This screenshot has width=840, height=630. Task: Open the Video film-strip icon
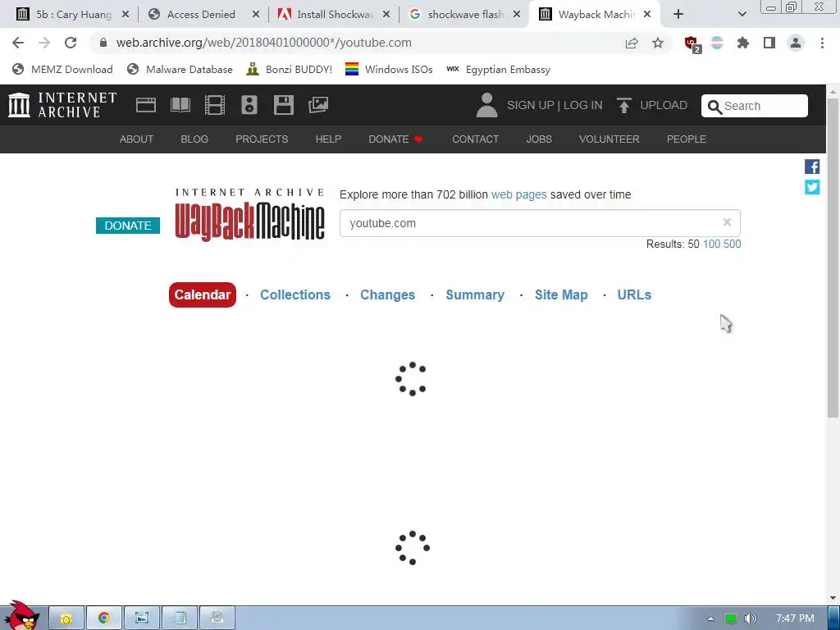(x=214, y=105)
